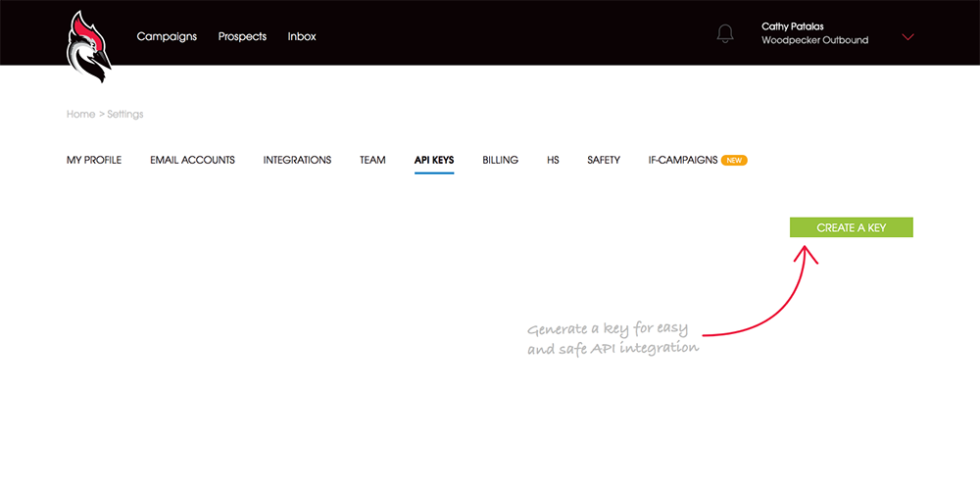
Task: Open the Email Accounts tab
Action: (192, 160)
